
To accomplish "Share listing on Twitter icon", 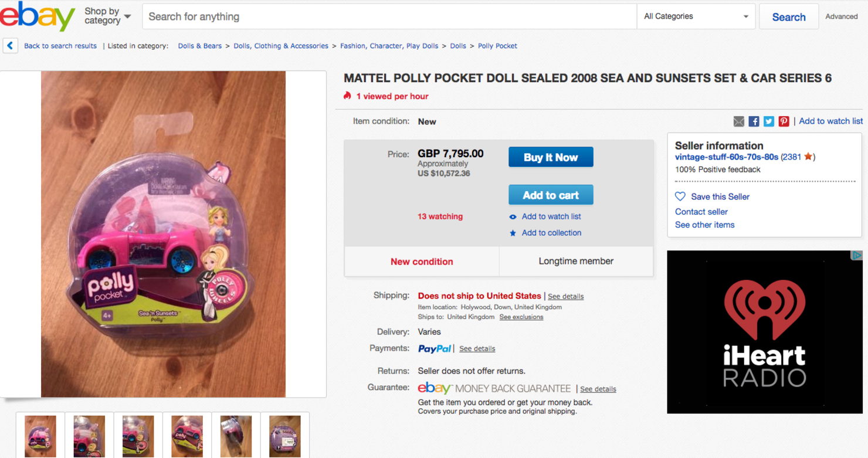I will point(769,121).
